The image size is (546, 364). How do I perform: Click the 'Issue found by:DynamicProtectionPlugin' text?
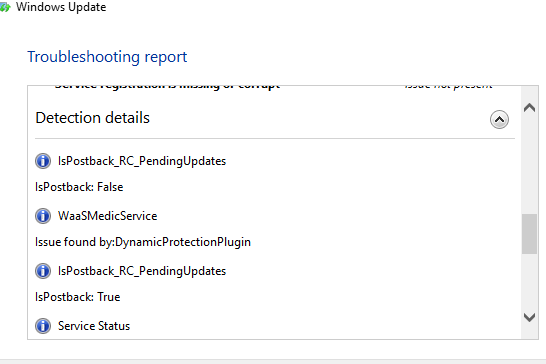pyautogui.click(x=143, y=242)
